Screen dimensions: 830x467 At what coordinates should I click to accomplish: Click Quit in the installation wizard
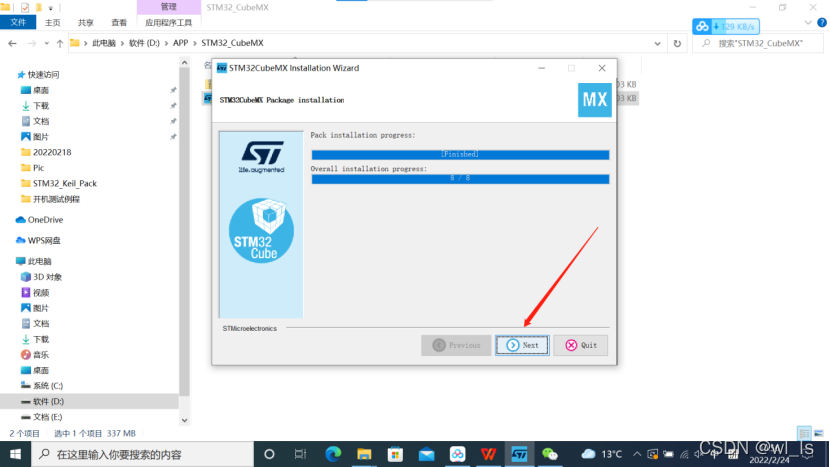[x=581, y=345]
